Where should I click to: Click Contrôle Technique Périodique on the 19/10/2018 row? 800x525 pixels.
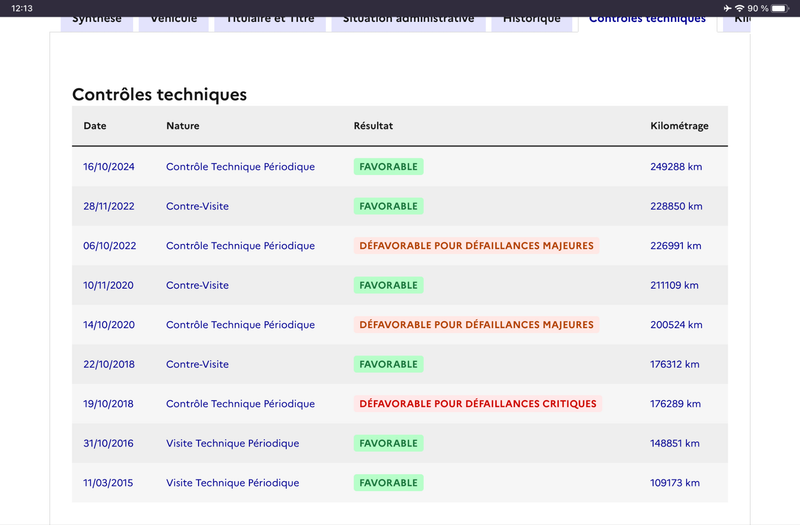pos(240,404)
